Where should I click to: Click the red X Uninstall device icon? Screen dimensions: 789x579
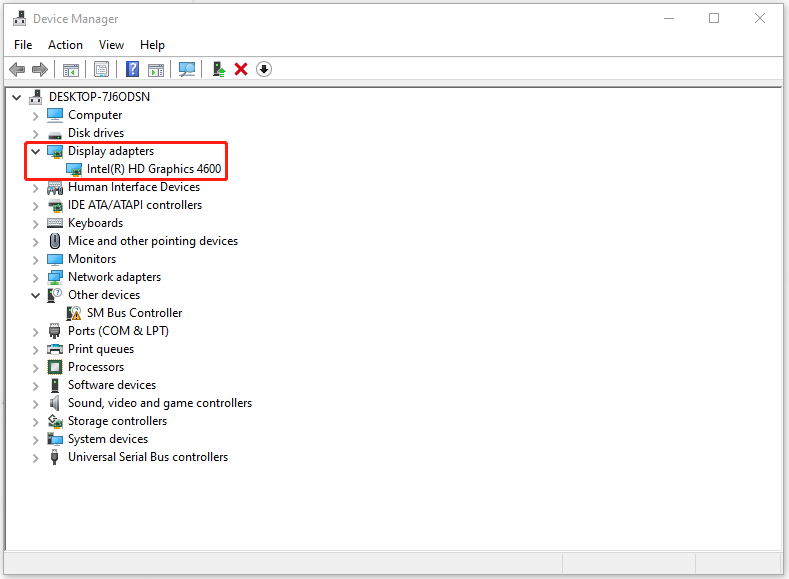point(241,69)
